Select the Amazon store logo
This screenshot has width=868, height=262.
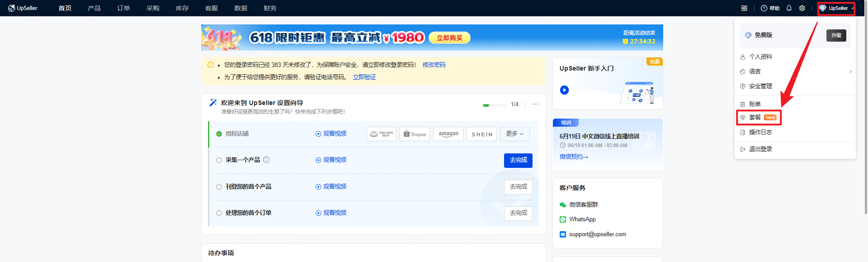[x=448, y=134]
